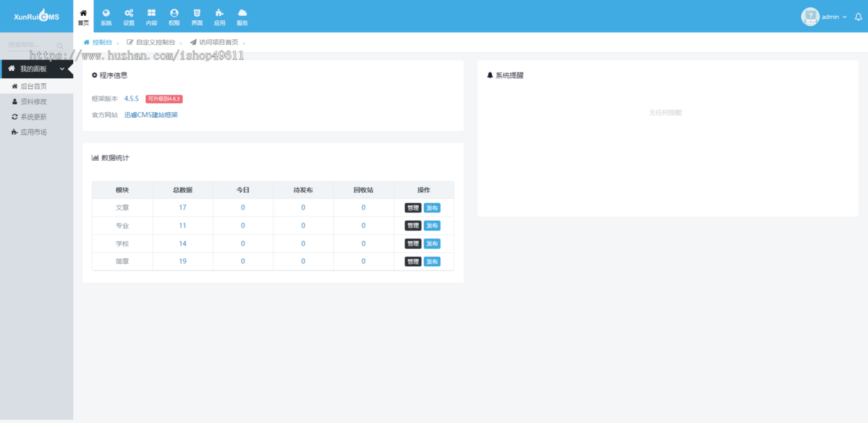Click the 待发布 column header
This screenshot has height=423, width=868.
pyautogui.click(x=303, y=190)
